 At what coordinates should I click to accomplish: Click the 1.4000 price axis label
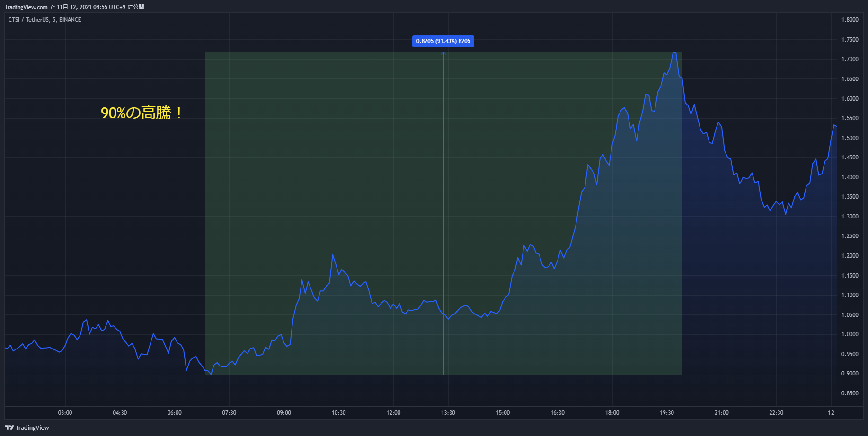pyautogui.click(x=850, y=177)
